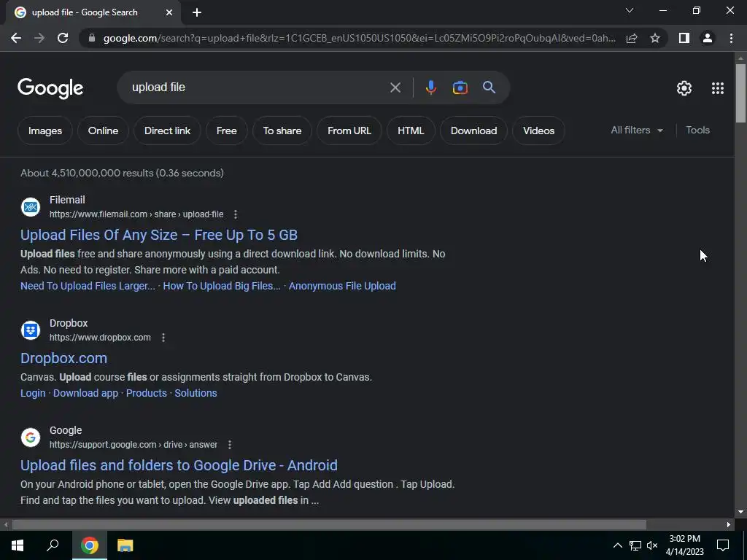Open 'Upload Files Of Any Size' result
The image size is (747, 560).
tap(158, 235)
